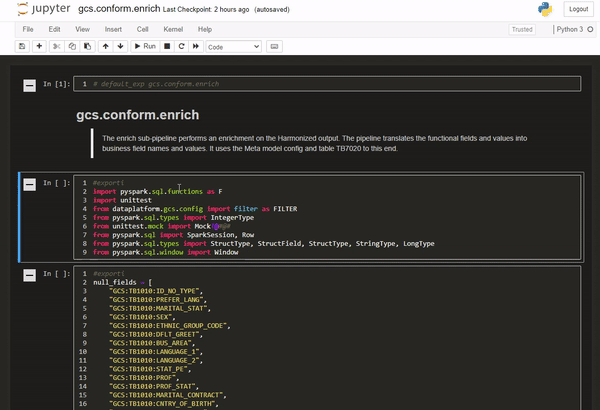Insert a cell below with plus icon
The height and width of the screenshot is (410, 600).
[x=39, y=46]
